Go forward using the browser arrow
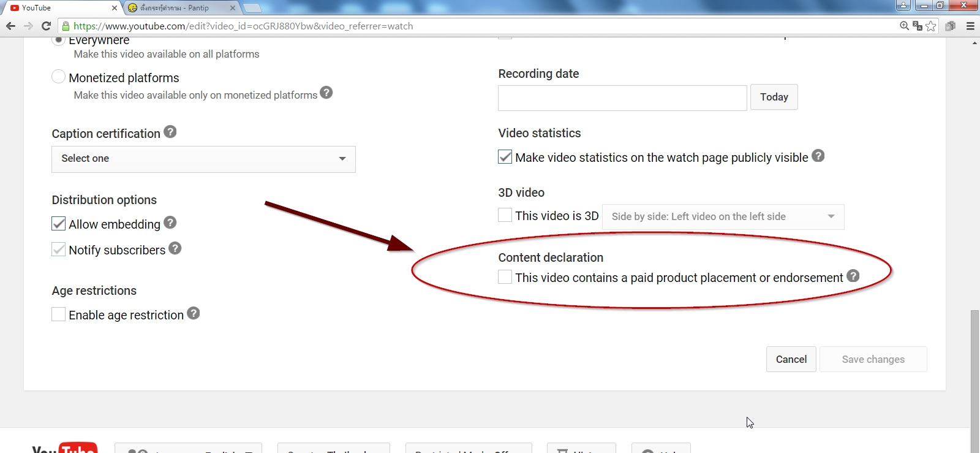 28,26
